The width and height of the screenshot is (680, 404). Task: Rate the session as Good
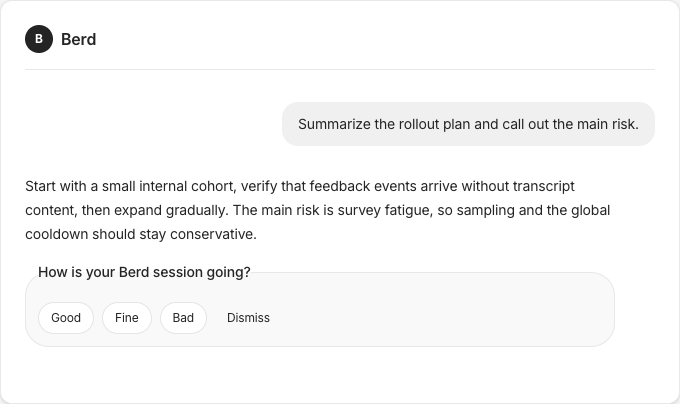pos(66,318)
